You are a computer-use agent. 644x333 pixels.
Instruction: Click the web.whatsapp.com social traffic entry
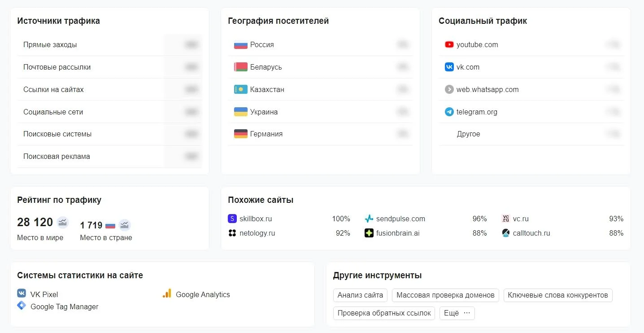click(487, 89)
